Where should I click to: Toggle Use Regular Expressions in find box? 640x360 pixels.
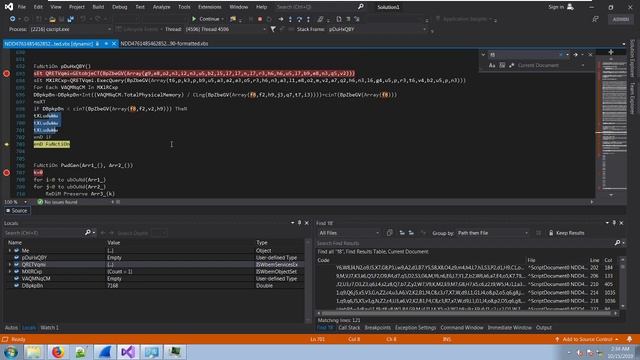click(511, 65)
